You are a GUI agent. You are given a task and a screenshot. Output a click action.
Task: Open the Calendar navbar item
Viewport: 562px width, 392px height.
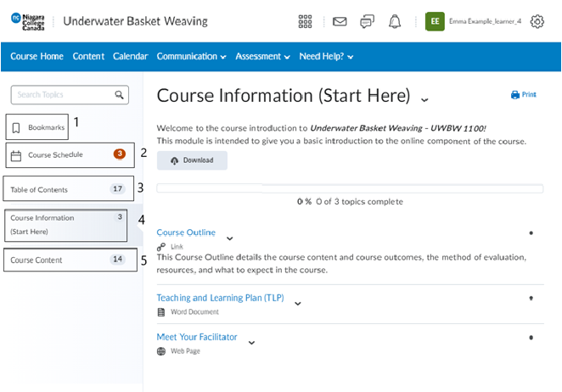(x=131, y=57)
